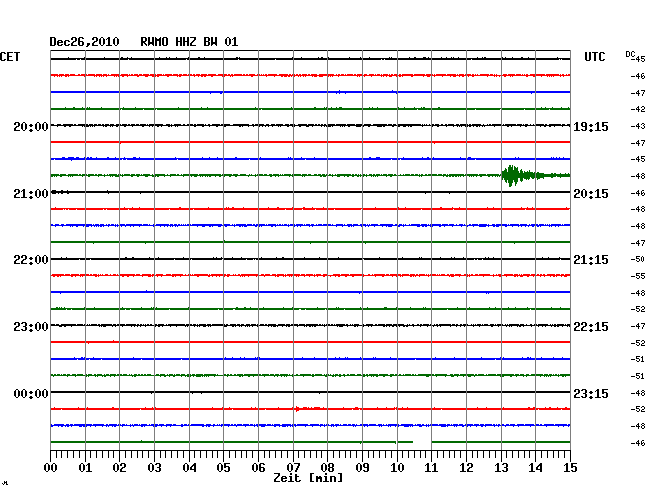The height and width of the screenshot is (494, 650).
Task: Click minute tick label 14
Action: pyautogui.click(x=536, y=468)
